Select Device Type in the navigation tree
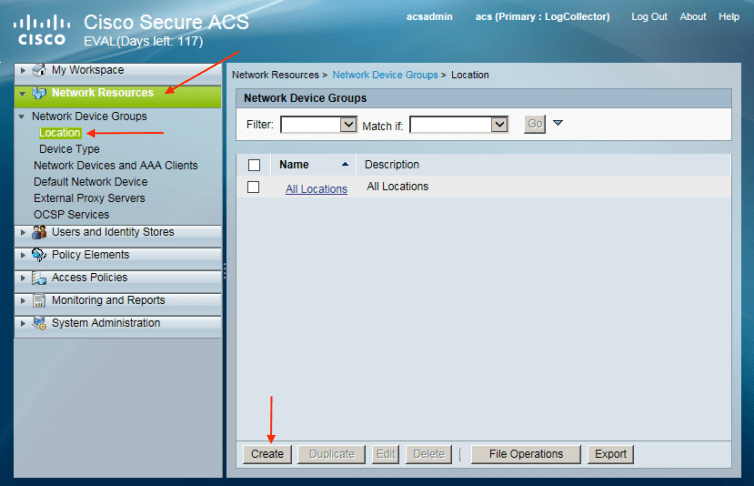 click(x=69, y=149)
